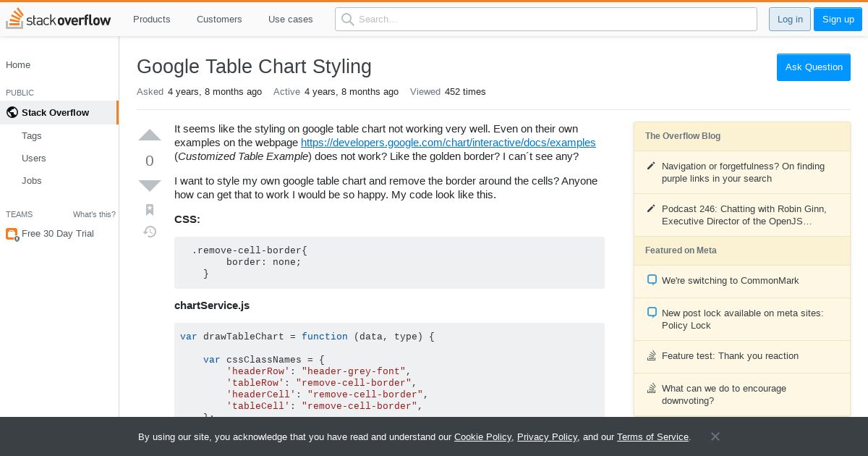Open the Use cases menu item
868x456 pixels.
[x=291, y=19]
